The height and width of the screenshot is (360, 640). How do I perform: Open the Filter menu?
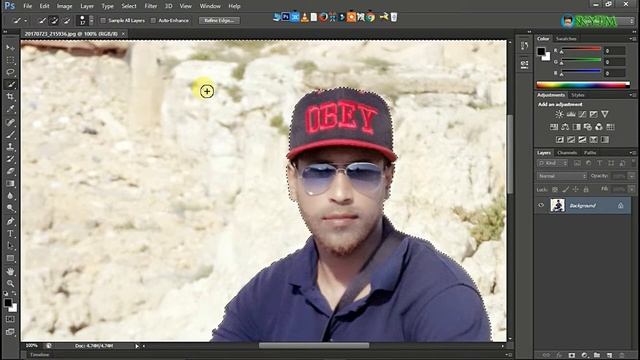pos(151,6)
